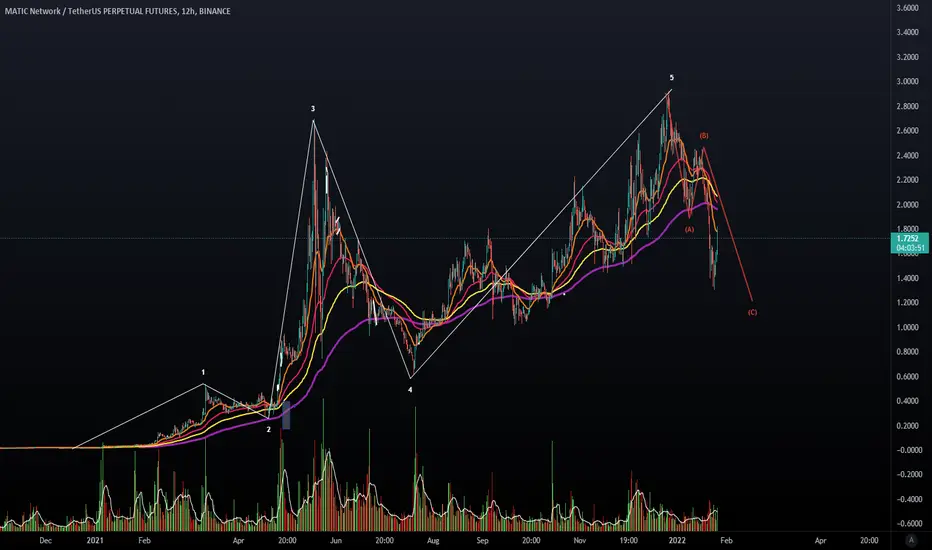Select the wave label 1
This screenshot has width=932, height=550.
(x=203, y=373)
